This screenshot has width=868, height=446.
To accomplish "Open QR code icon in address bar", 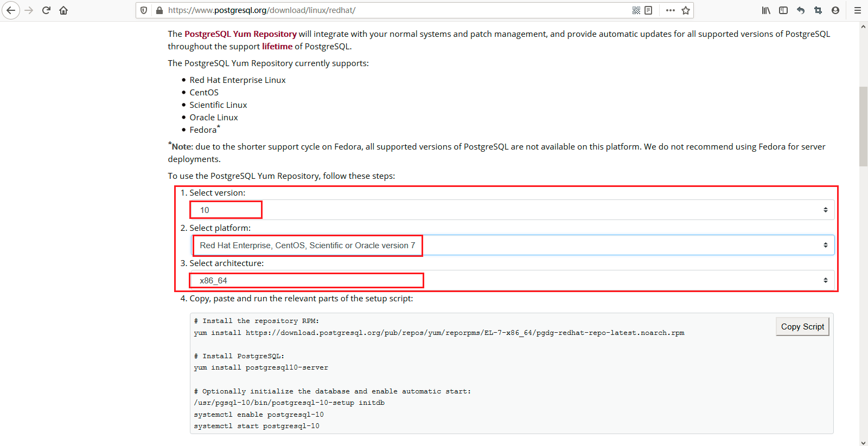I will 636,10.
